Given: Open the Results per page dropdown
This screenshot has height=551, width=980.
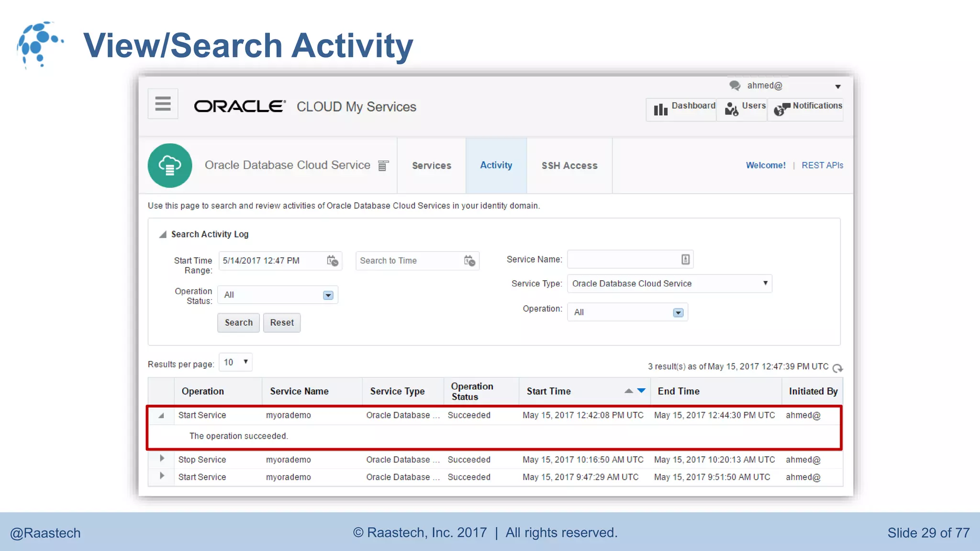Looking at the screenshot, I should click(x=235, y=362).
